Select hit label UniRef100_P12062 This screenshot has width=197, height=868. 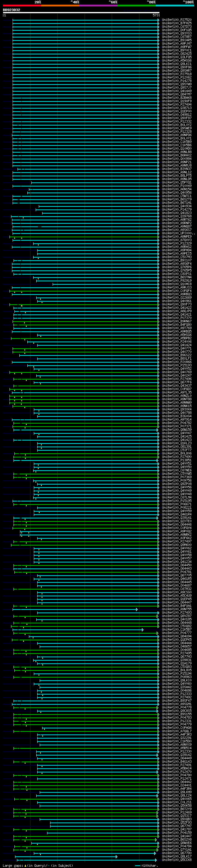[x=177, y=78]
